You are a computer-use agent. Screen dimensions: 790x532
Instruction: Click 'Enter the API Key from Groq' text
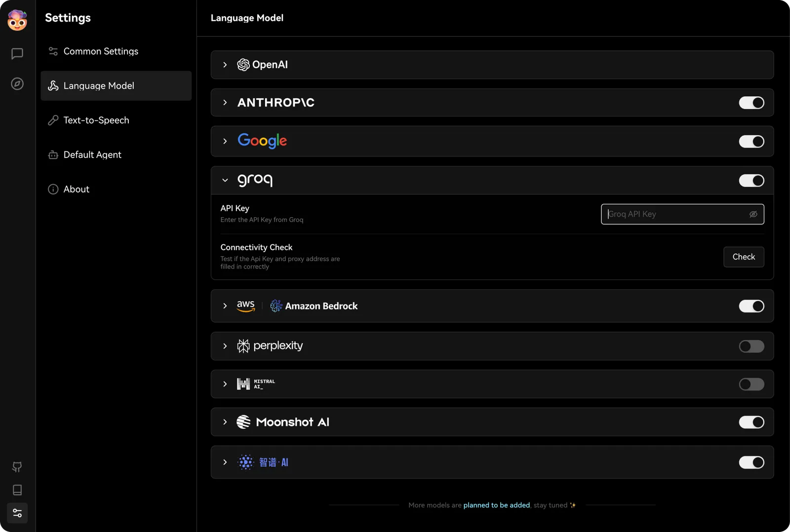pos(262,220)
